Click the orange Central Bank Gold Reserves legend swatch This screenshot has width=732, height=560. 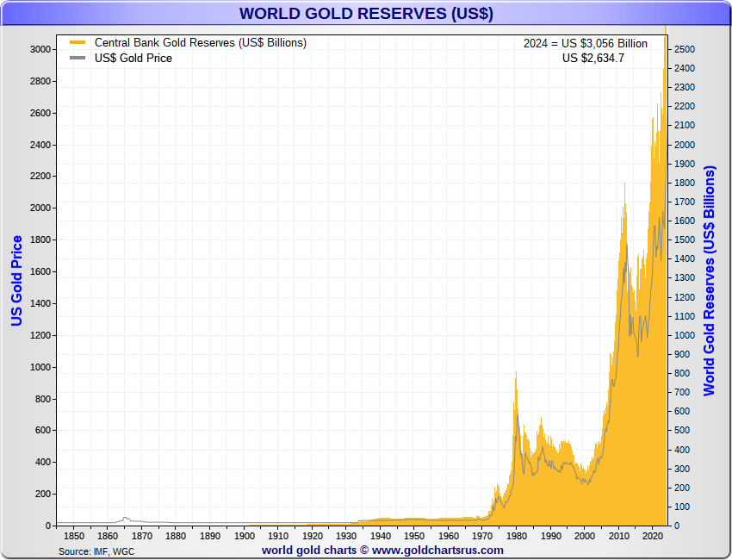(x=78, y=43)
